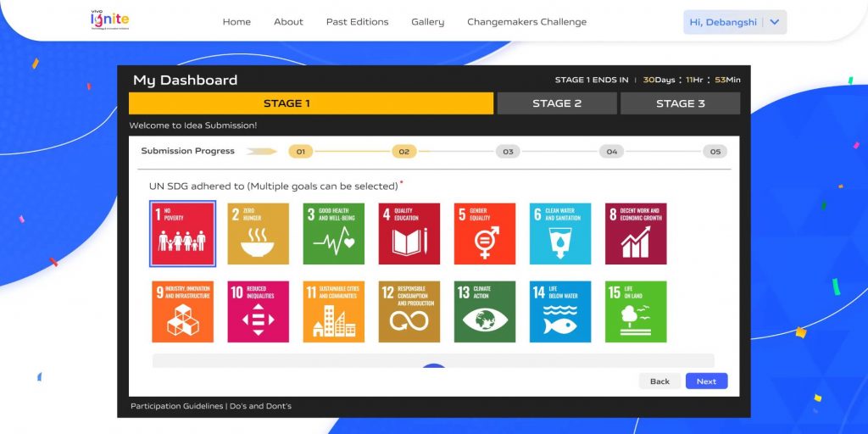Pick the Climate Action goal 13 tile

click(485, 312)
